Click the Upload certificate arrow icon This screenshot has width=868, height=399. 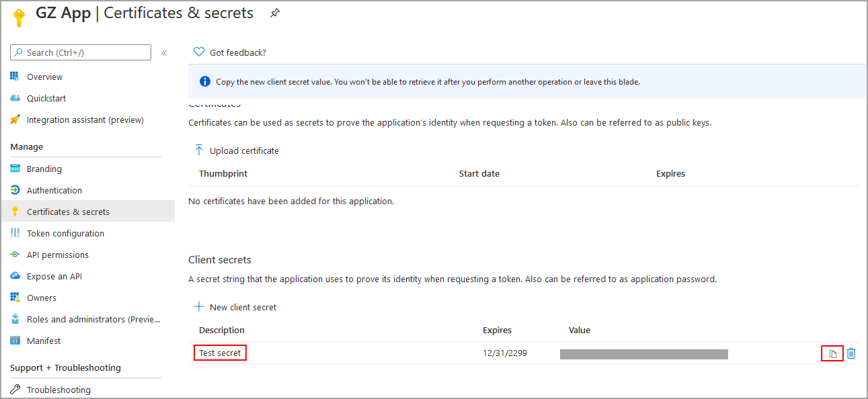tap(198, 150)
